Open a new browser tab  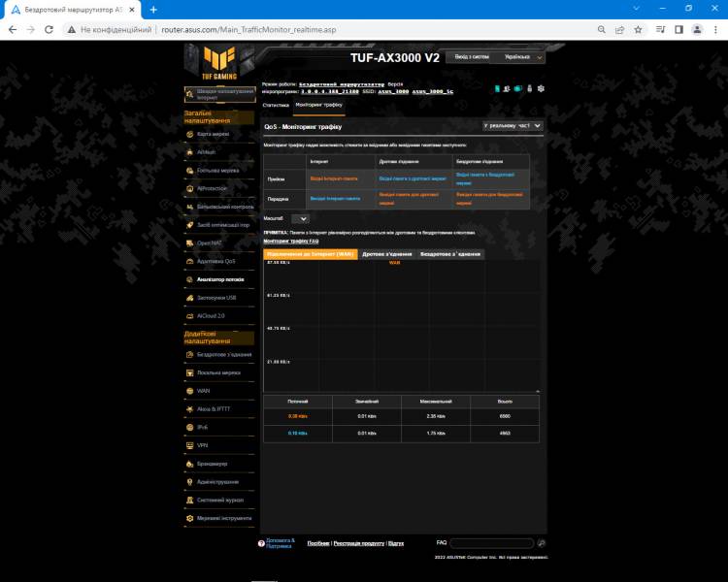click(153, 10)
